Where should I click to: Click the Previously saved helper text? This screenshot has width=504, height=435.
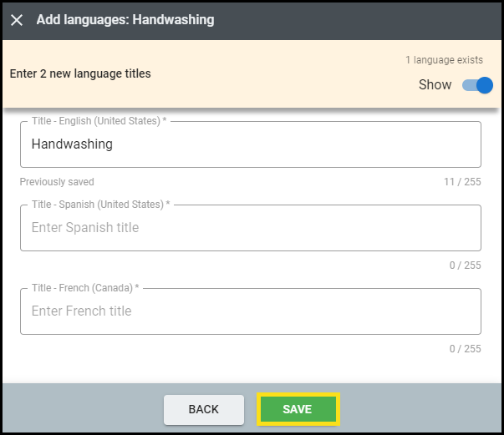pos(57,182)
